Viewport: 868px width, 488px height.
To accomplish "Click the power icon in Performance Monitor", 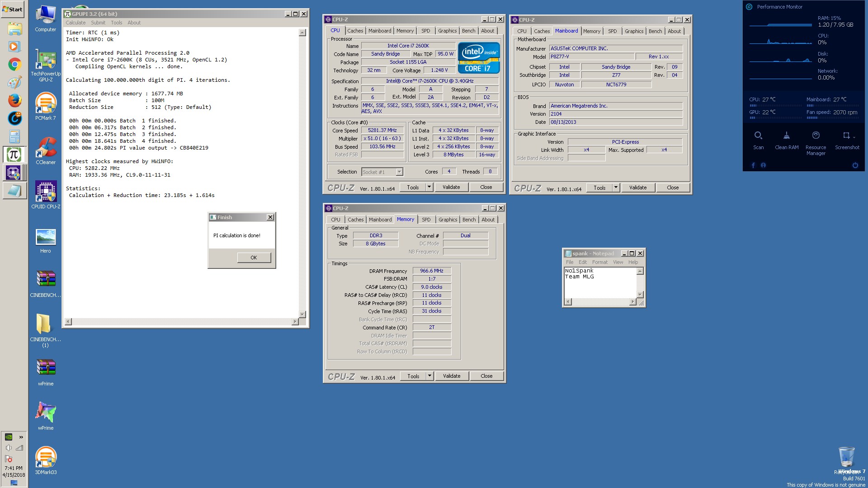I will click(855, 165).
